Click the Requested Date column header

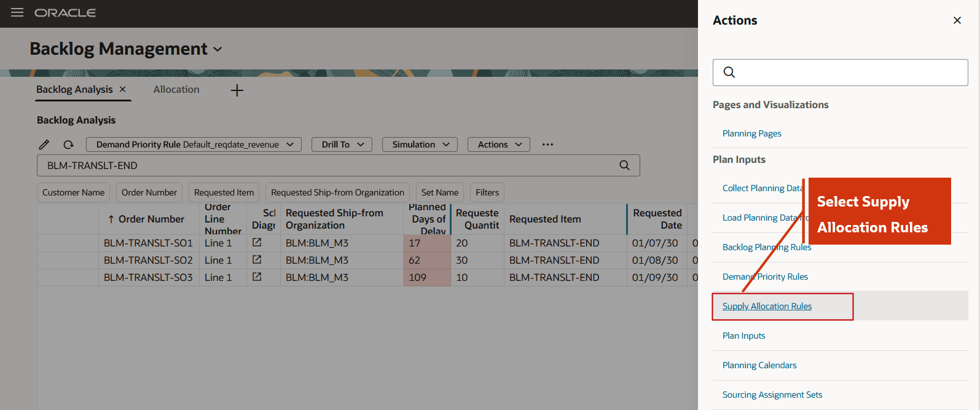657,219
